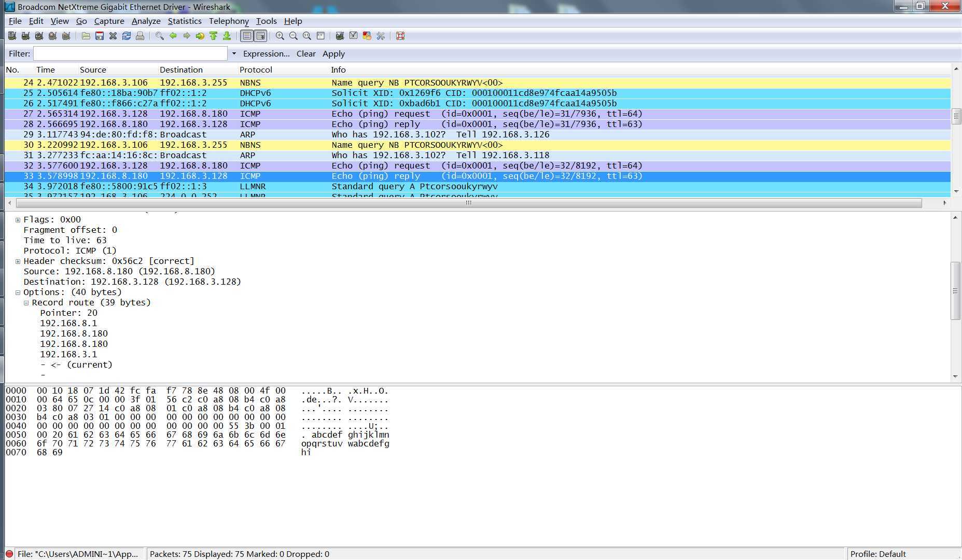Click the packet list horizontal scrollbar
The image size is (962, 560).
pyautogui.click(x=468, y=203)
